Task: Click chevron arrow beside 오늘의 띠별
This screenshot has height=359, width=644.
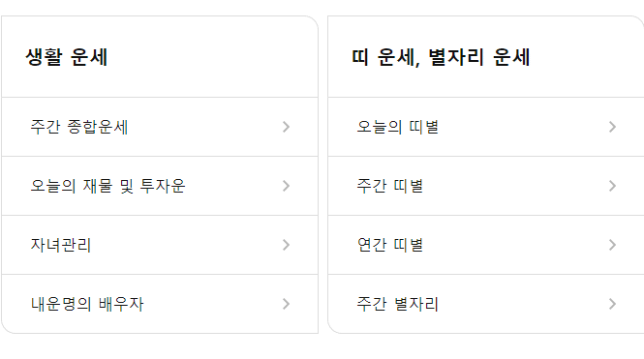Action: coord(612,127)
